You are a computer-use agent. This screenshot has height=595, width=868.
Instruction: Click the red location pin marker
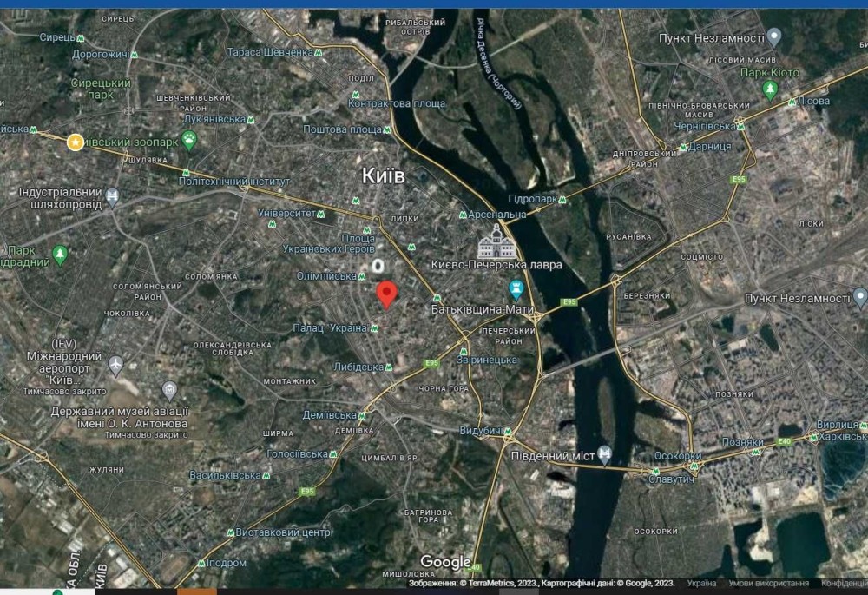tap(387, 294)
